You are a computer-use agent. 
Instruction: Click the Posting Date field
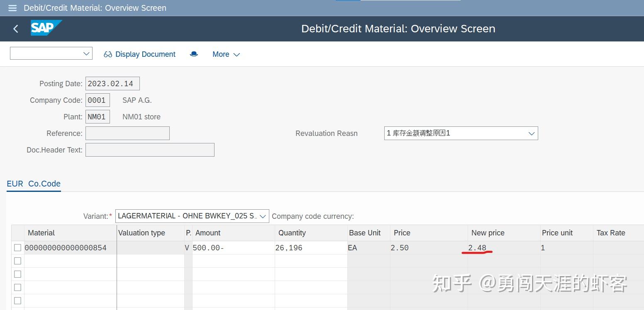tap(112, 83)
